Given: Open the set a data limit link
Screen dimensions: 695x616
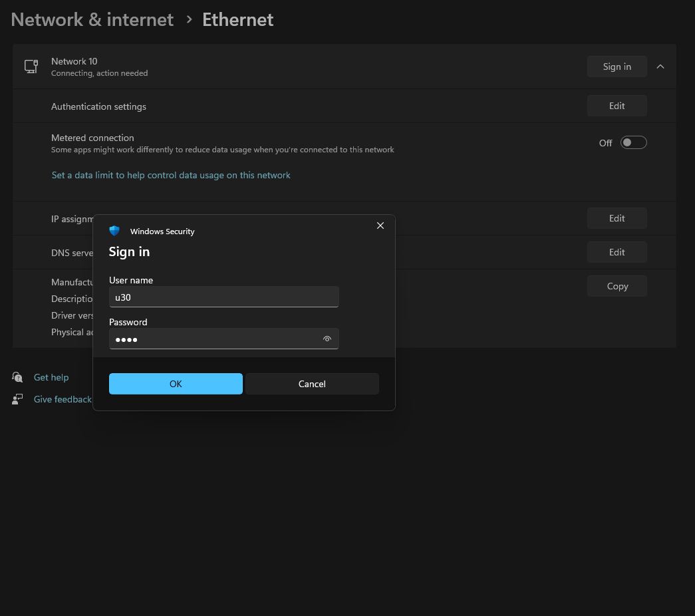Looking at the screenshot, I should (171, 175).
